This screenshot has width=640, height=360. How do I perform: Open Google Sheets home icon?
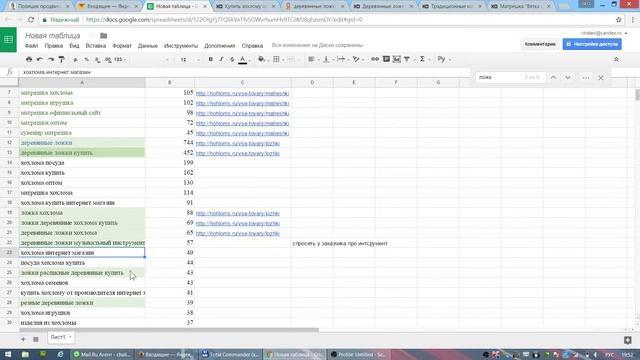(8, 40)
